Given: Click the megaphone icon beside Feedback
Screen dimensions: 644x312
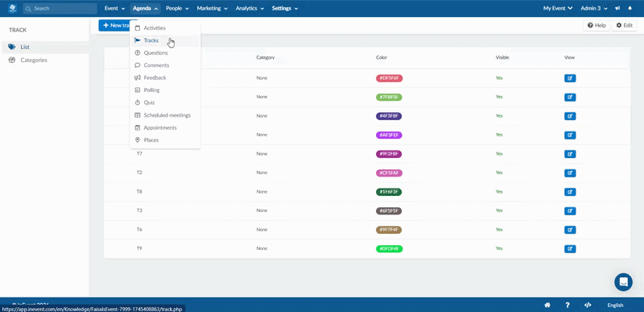Looking at the screenshot, I should pos(138,77).
